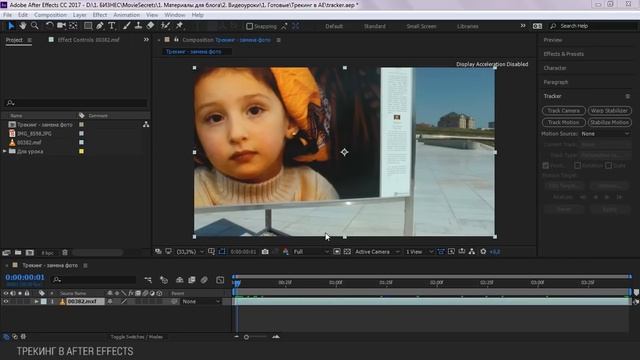
Task: Switch to the Effect Controls tab
Action: 88,40
